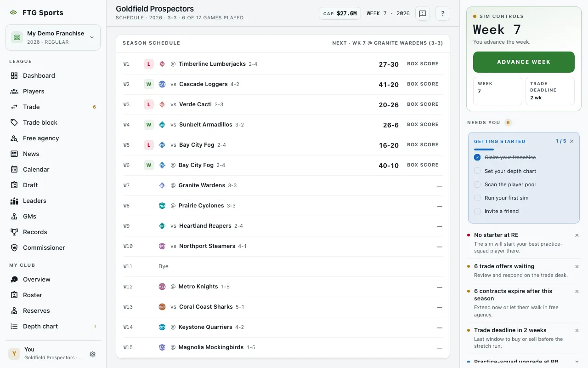Click the Magnolia Mockingbirds W15 matchup
Screen dimensions: 588x368
[x=283, y=347]
